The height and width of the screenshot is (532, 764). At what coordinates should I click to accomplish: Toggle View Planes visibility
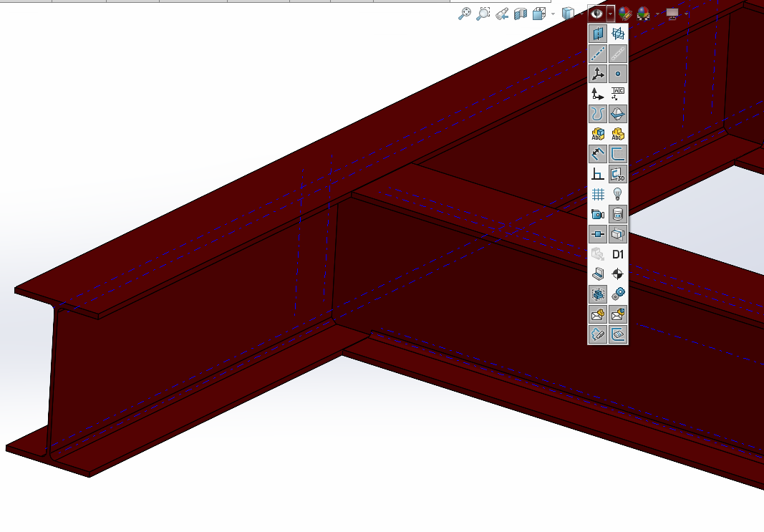point(598,34)
